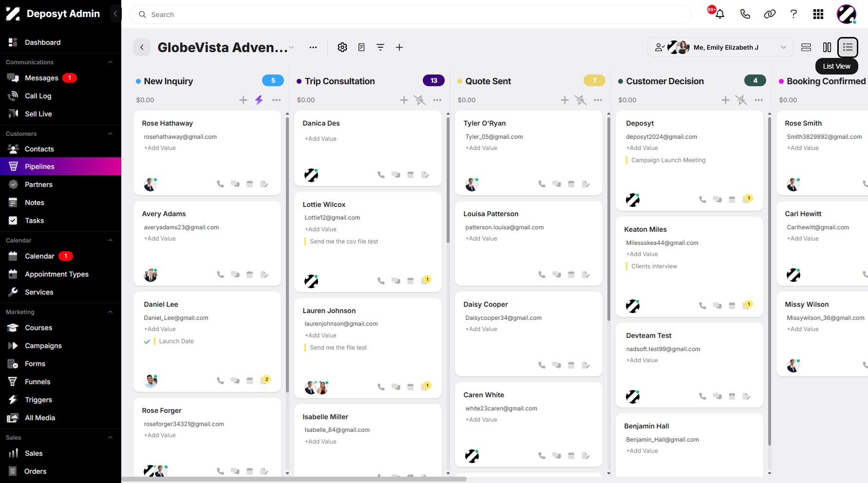This screenshot has width=868, height=483.
Task: Add card to Trip Consultation column plus
Action: click(404, 100)
